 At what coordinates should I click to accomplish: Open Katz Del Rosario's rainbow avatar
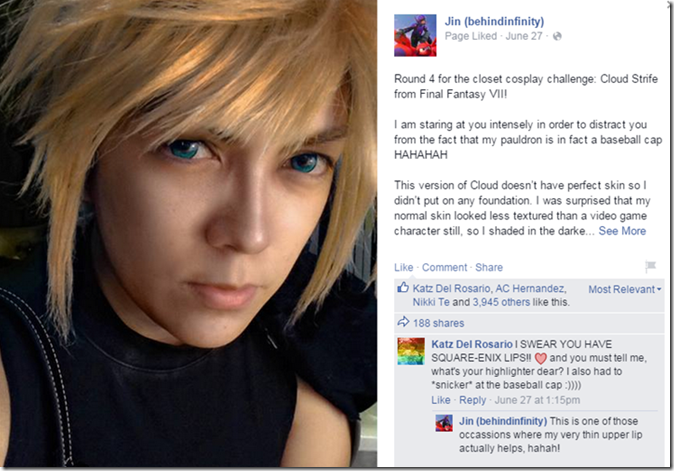(x=411, y=351)
